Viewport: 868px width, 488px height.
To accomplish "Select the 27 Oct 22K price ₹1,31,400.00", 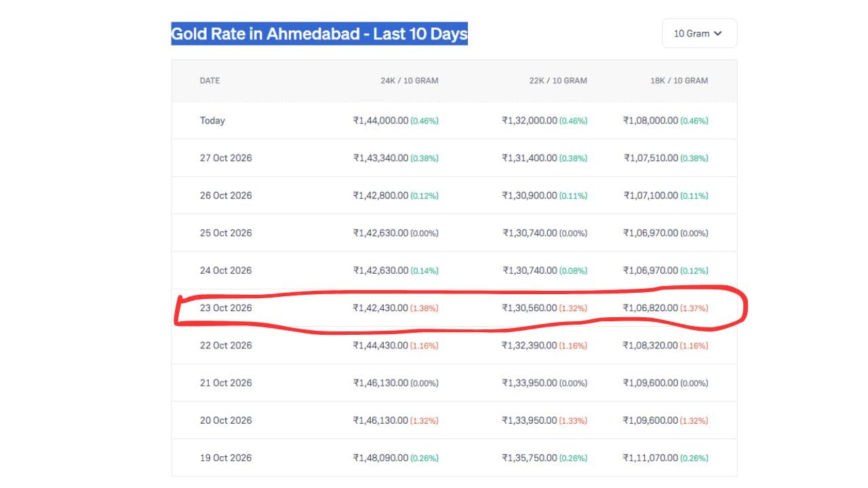I will click(x=530, y=158).
